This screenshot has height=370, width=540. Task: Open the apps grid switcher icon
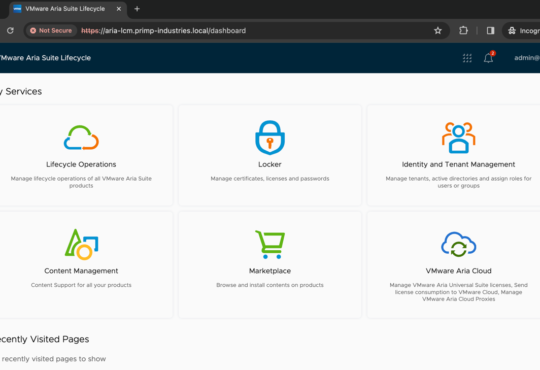(467, 58)
